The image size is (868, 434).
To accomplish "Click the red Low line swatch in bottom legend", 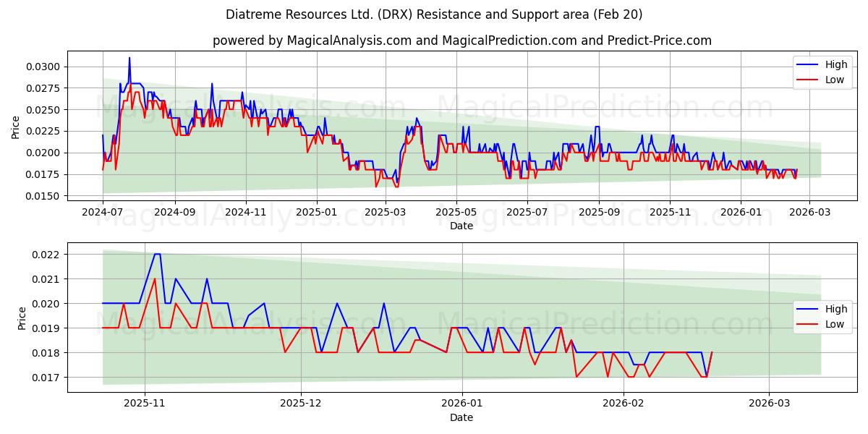I will [808, 325].
